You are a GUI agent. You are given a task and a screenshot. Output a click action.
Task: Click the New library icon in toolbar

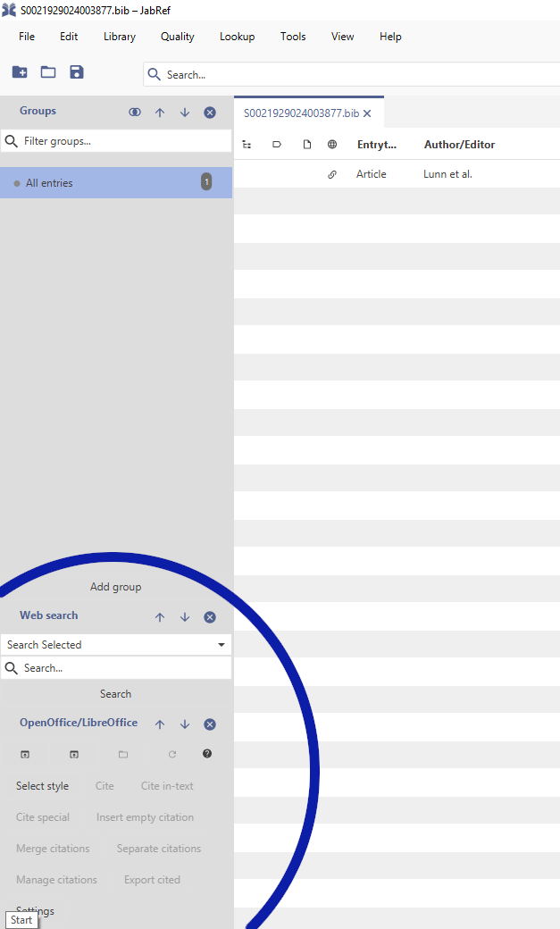coord(20,72)
